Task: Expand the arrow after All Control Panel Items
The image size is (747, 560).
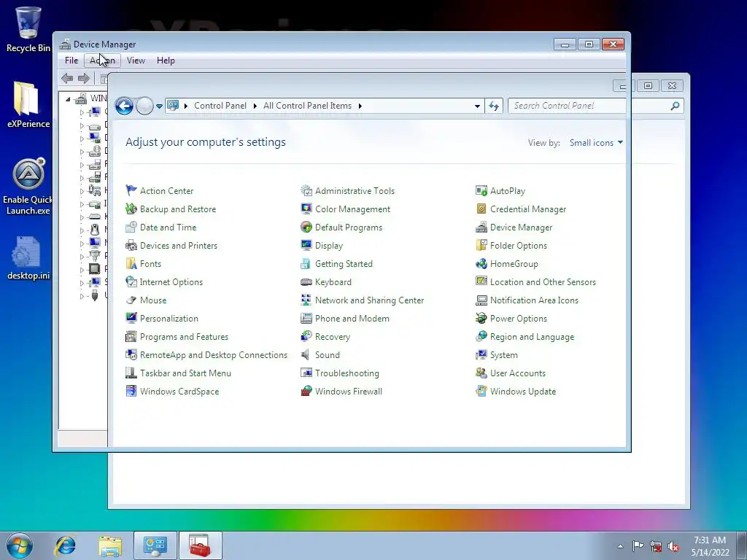Action: click(x=360, y=106)
